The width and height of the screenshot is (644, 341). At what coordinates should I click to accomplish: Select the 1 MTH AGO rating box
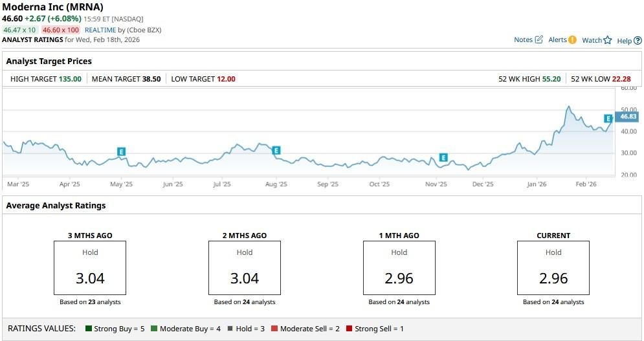click(x=399, y=268)
